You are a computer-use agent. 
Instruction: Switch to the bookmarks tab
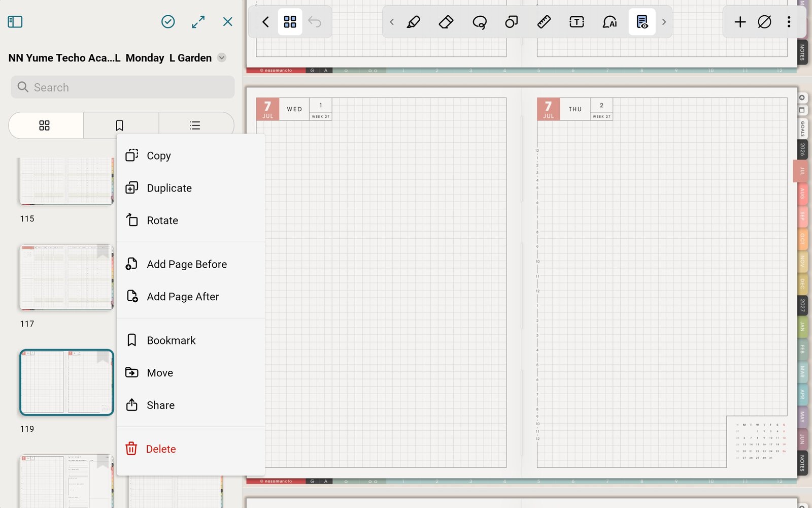[120, 125]
